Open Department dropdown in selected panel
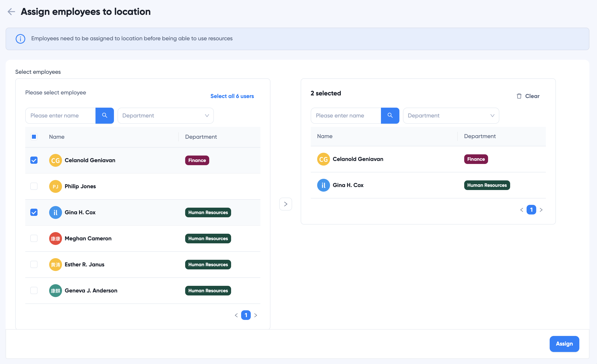597x364 pixels. 451,115
